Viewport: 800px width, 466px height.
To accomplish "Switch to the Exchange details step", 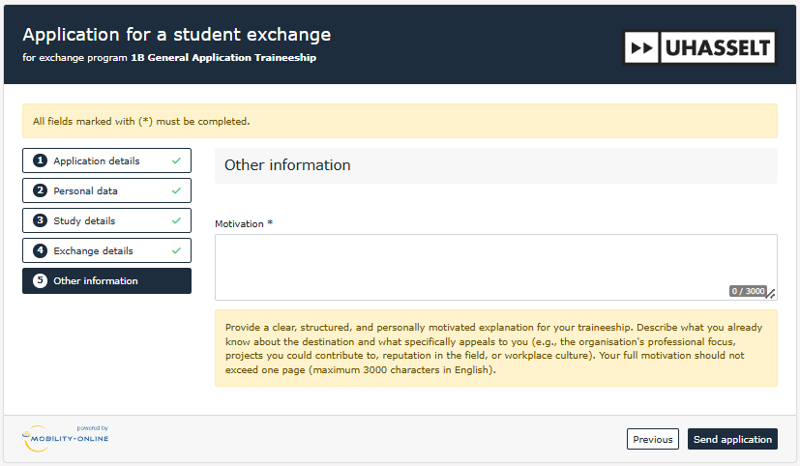I will 93,251.
